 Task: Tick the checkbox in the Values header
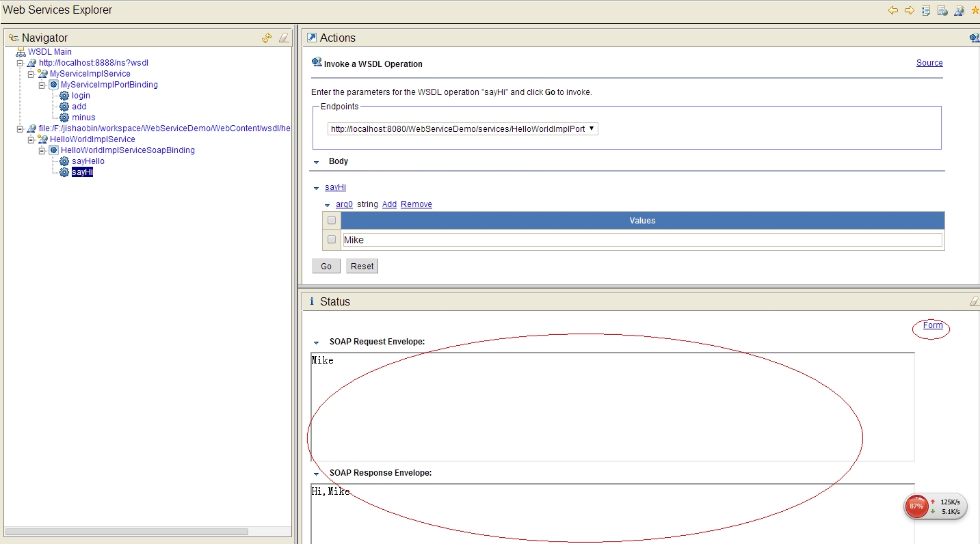tap(332, 220)
